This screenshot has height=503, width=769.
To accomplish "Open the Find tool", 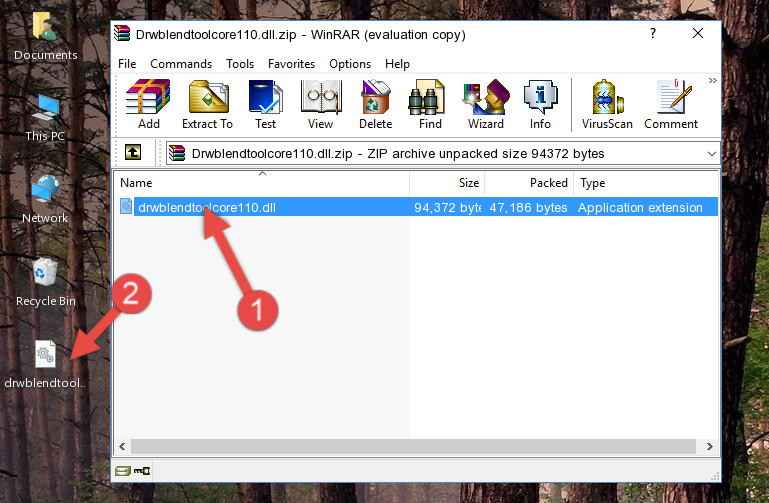I will (430, 104).
